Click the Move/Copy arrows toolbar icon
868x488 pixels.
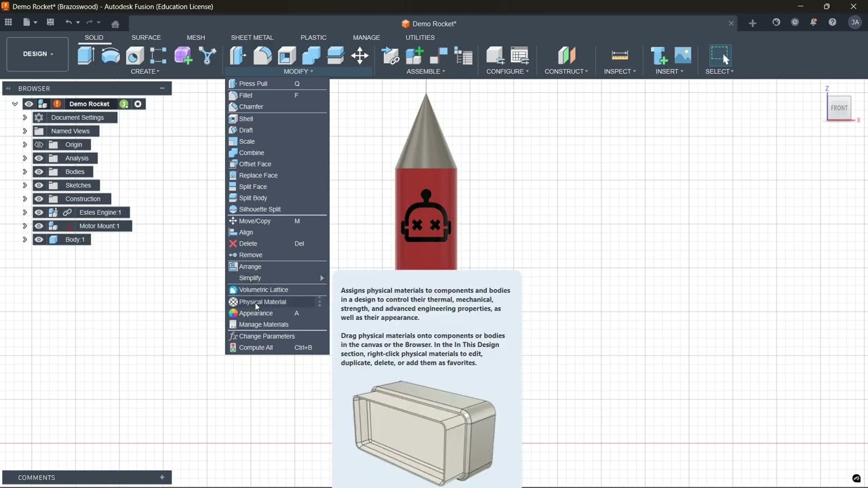point(360,56)
